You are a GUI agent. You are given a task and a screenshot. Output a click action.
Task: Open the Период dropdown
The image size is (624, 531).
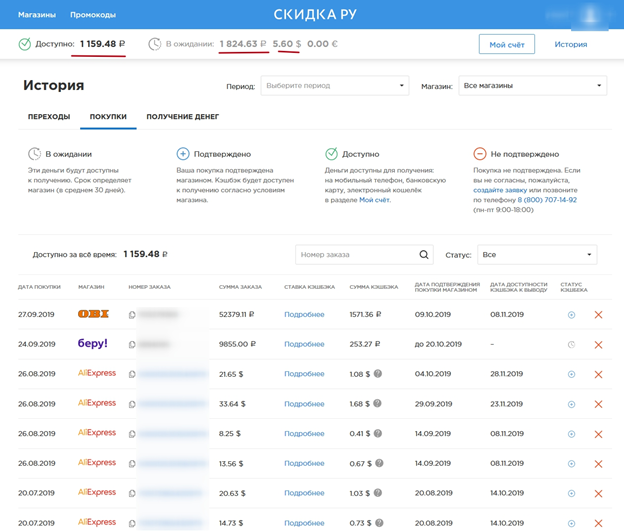click(x=334, y=86)
